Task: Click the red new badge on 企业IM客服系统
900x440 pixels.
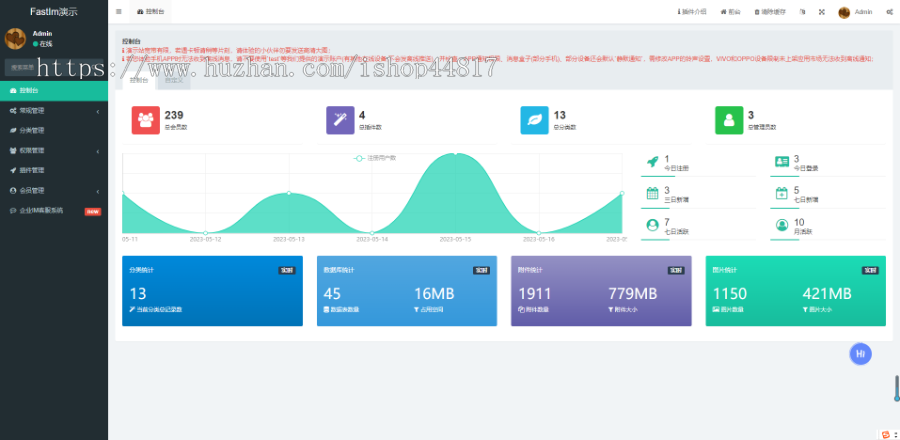Action: (x=93, y=211)
